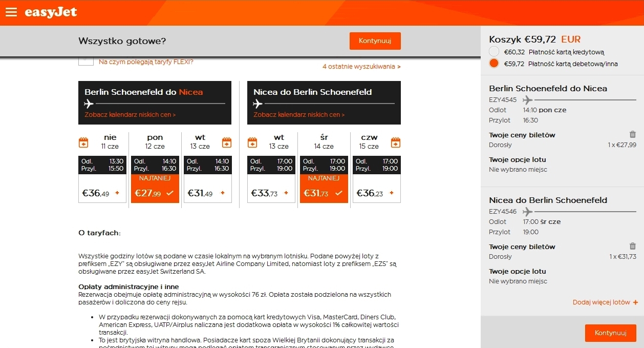Add the €33,73 flight with plus icon
This screenshot has width=644, height=348.
pyautogui.click(x=286, y=193)
